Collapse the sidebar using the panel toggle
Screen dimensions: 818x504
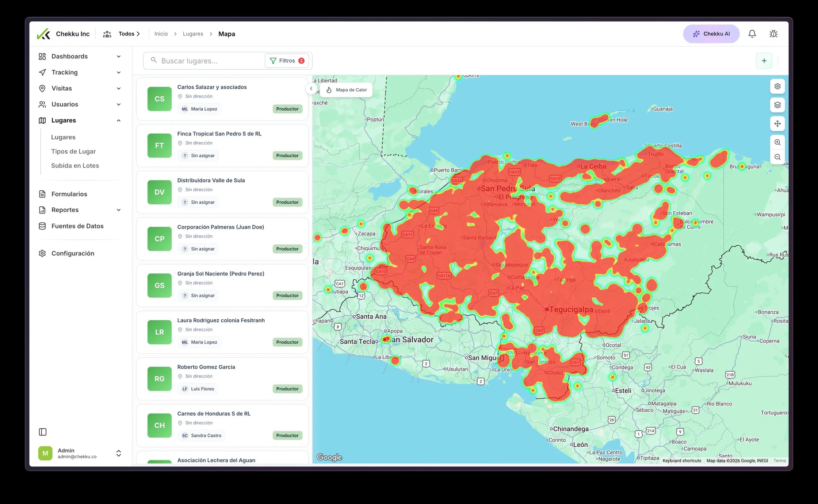tap(43, 432)
